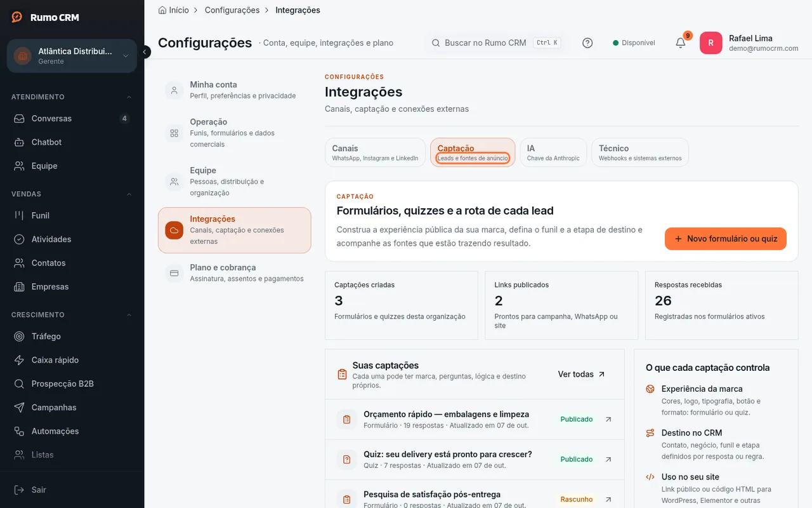Open Equipe settings section in Configurações
This screenshot has height=508, width=812.
tap(234, 182)
